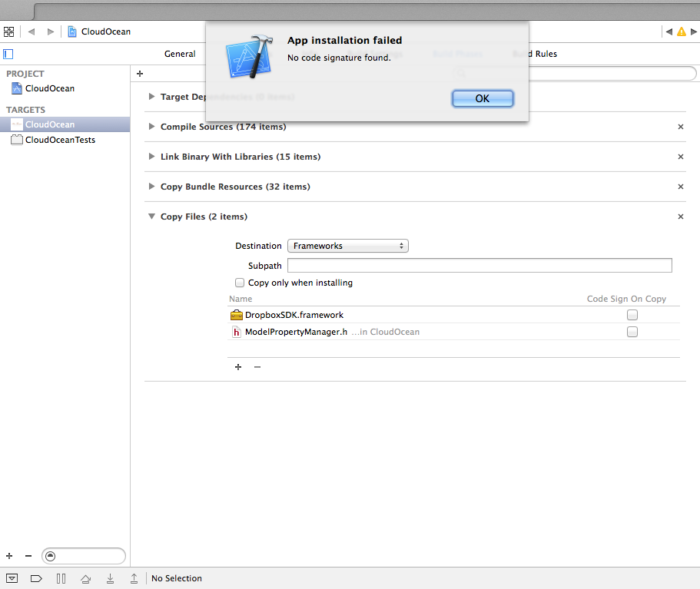Add a file to the Copy Files list

coord(238,367)
